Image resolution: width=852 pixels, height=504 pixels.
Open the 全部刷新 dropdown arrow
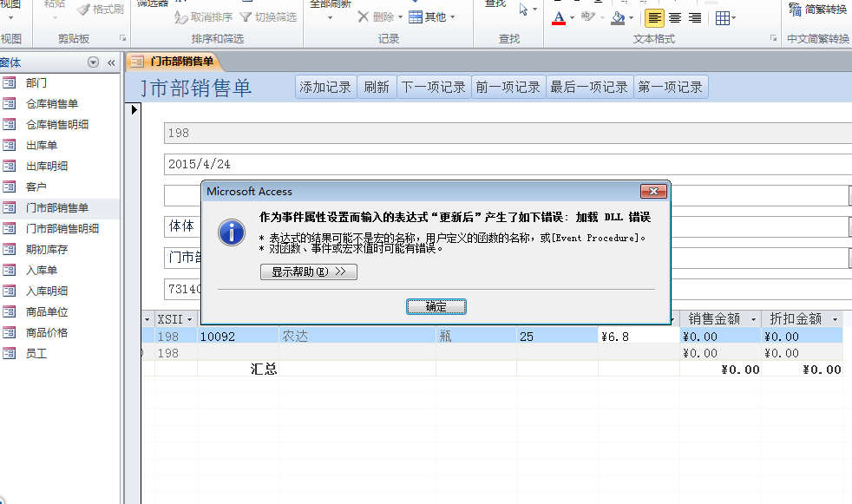tap(330, 18)
